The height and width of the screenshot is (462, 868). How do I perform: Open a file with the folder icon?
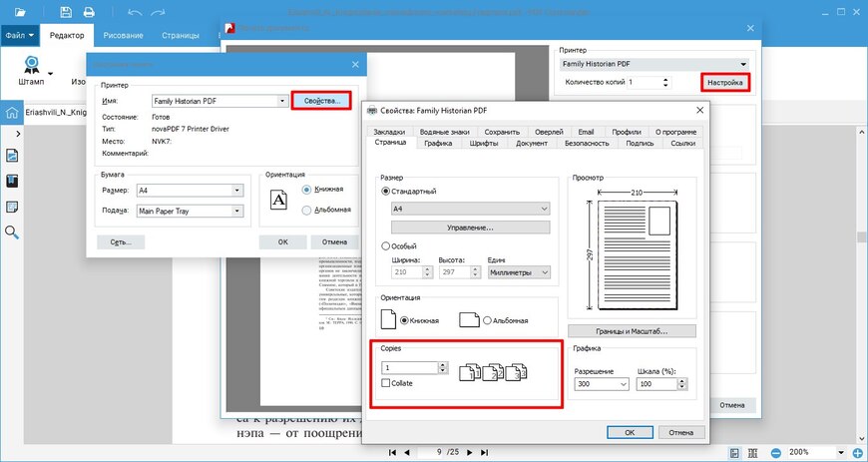tap(20, 12)
